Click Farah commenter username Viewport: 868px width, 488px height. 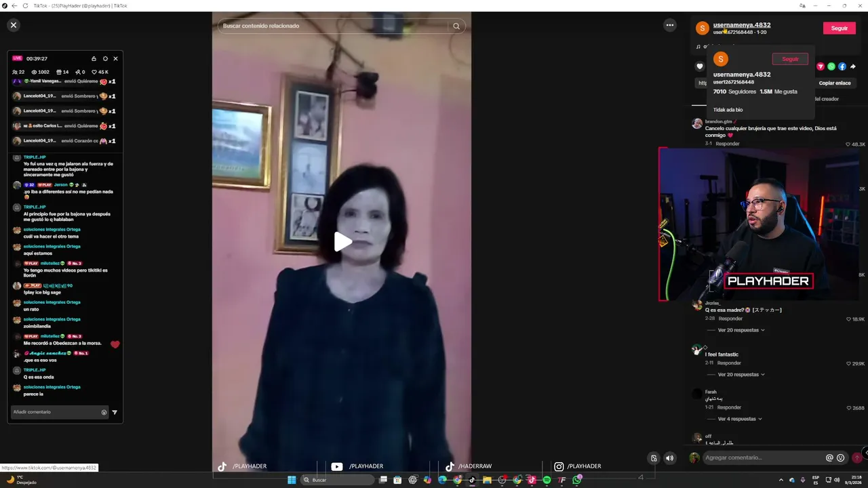pyautogui.click(x=711, y=392)
